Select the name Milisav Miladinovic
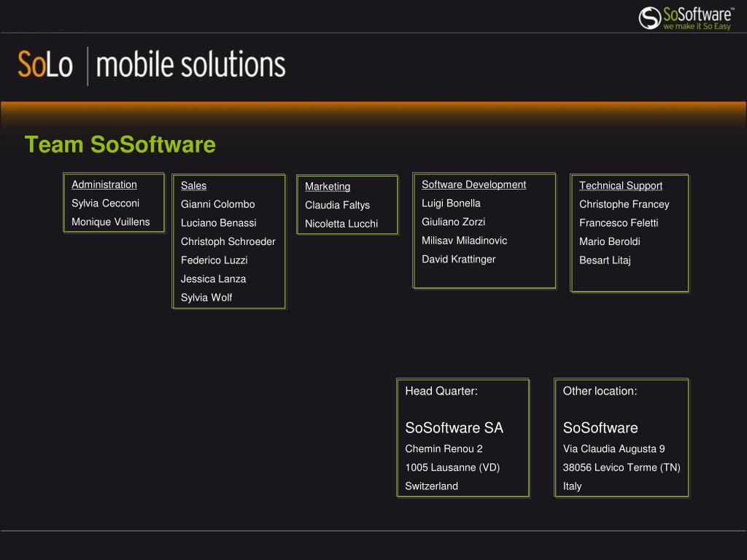Image resolution: width=747 pixels, height=560 pixels. coord(465,241)
